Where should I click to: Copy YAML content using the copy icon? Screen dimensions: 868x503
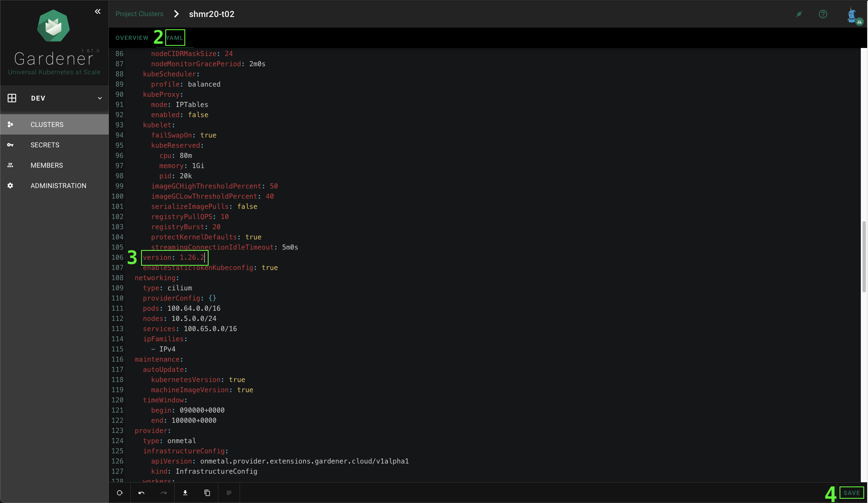tap(207, 493)
